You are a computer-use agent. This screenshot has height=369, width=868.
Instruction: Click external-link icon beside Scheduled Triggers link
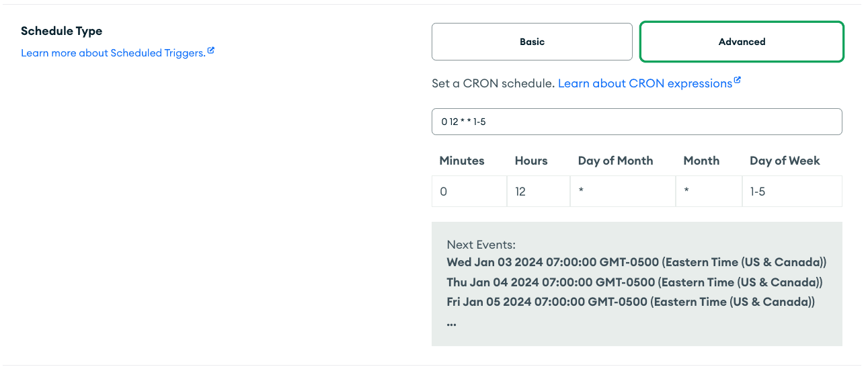coord(211,51)
